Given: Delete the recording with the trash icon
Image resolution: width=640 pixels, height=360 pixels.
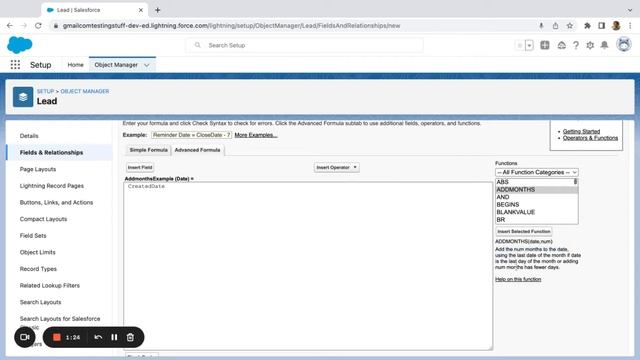Looking at the screenshot, I should [130, 337].
